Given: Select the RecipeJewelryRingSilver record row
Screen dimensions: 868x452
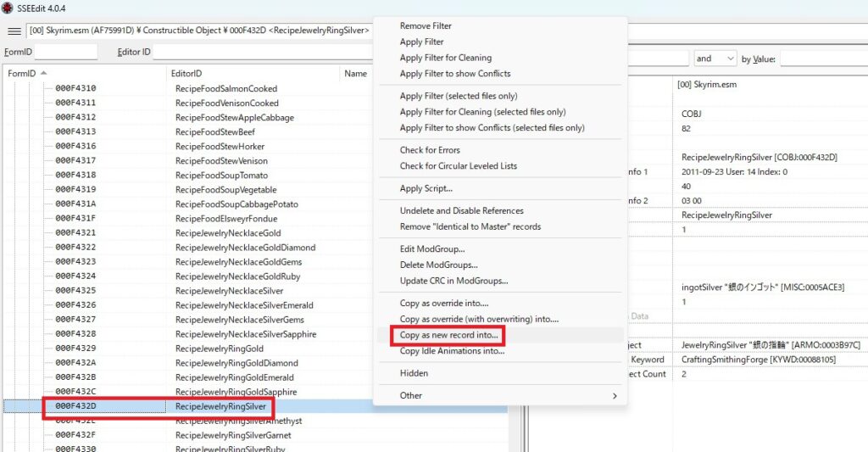Looking at the screenshot, I should [220, 407].
